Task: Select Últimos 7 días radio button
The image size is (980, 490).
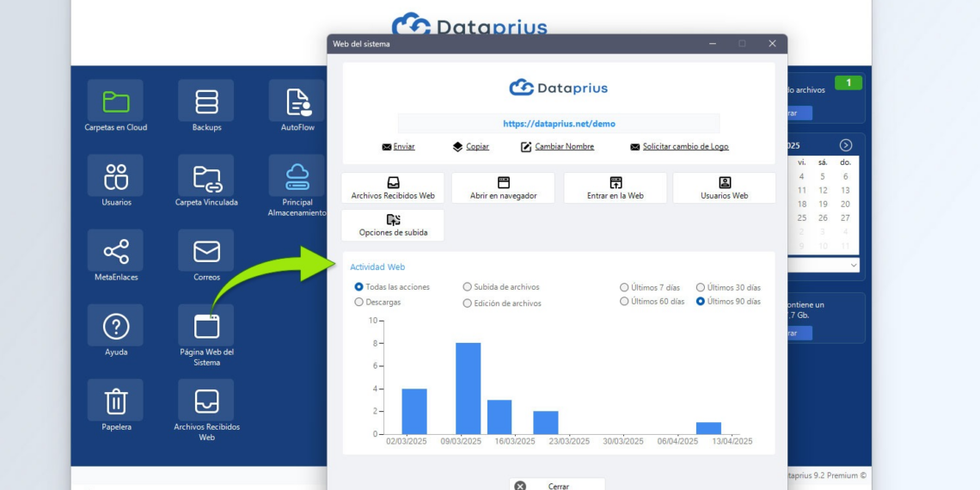Action: pos(624,287)
